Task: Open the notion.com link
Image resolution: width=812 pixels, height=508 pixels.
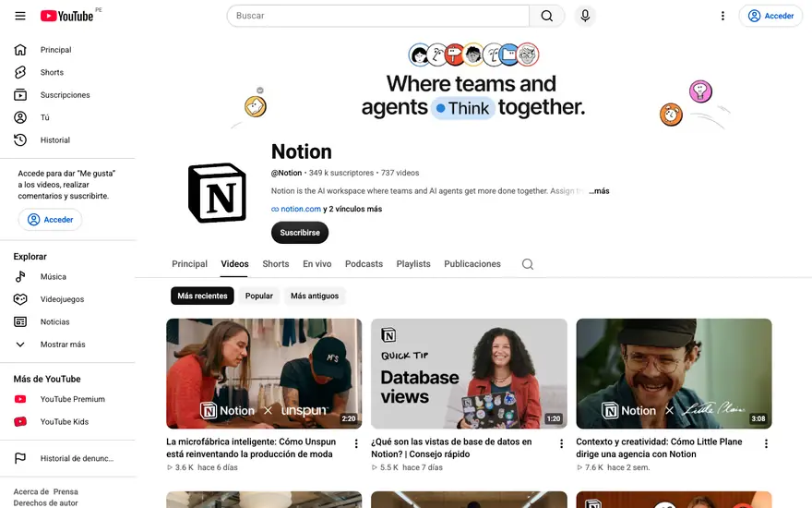Action: point(301,209)
